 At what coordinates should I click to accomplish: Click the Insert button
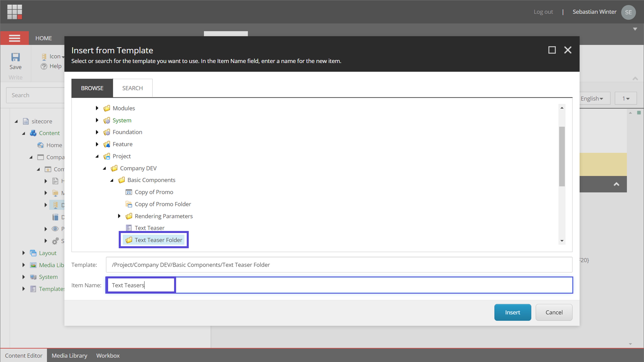pos(512,312)
